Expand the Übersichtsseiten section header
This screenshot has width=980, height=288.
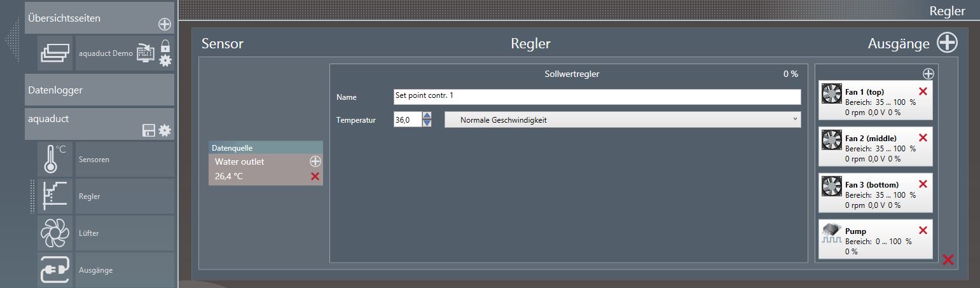pos(99,18)
